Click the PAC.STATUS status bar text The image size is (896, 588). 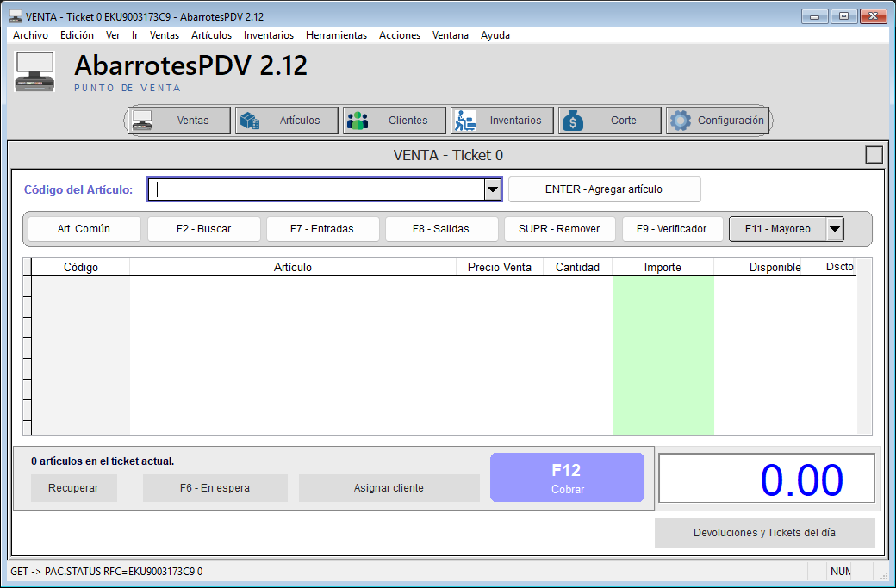106,571
